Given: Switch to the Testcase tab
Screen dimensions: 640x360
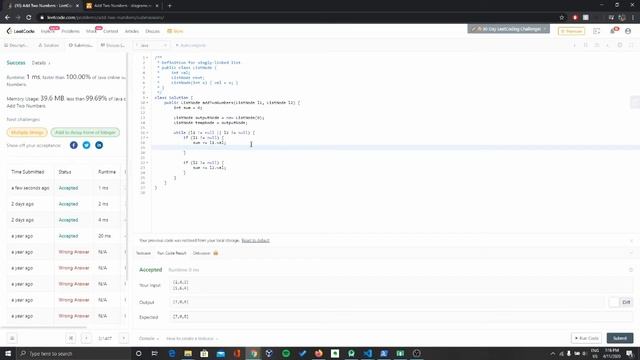Looking at the screenshot, I should tap(143, 253).
